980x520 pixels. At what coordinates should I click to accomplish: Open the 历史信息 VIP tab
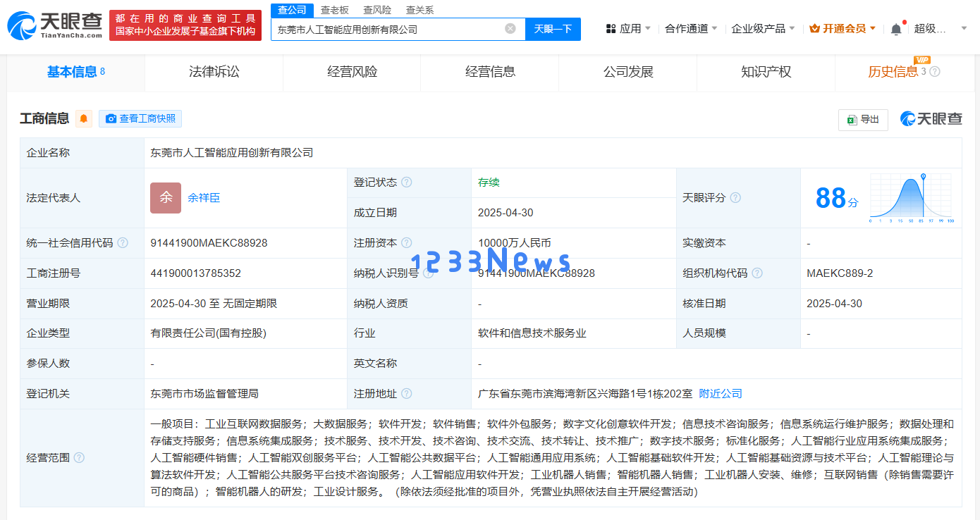click(904, 72)
